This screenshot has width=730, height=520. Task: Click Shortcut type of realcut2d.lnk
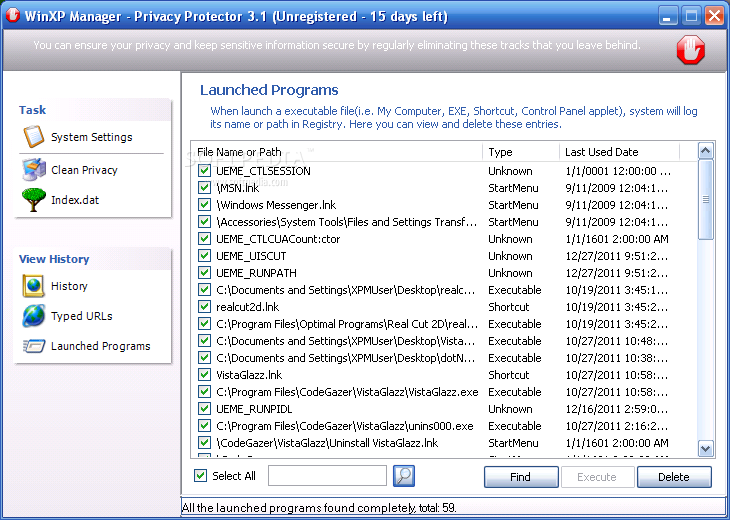coord(508,307)
